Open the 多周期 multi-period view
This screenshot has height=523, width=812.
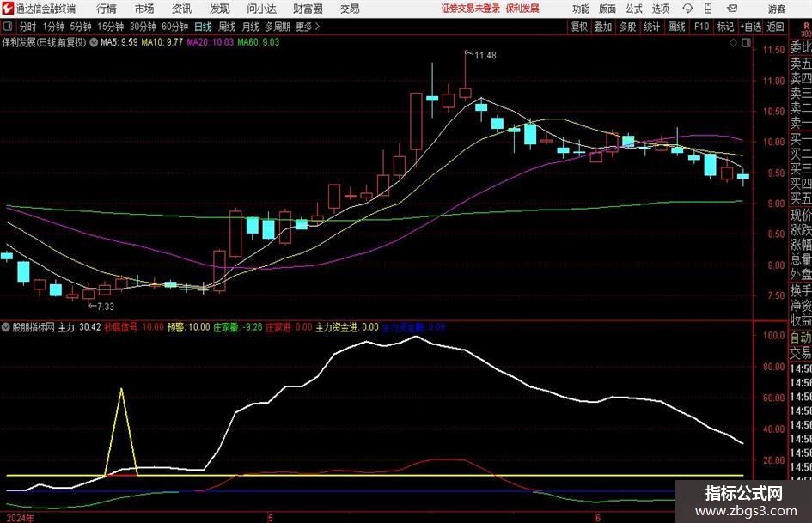(x=278, y=27)
